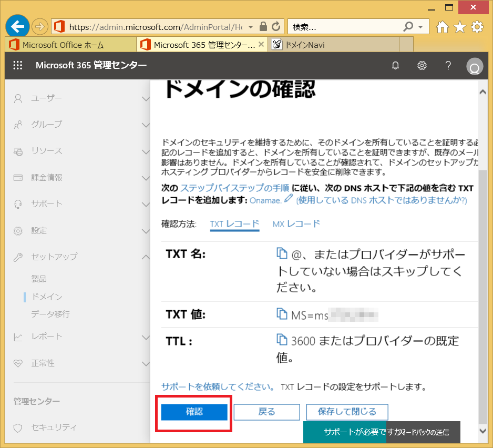
Task: Open the notifications bell
Action: [395, 65]
